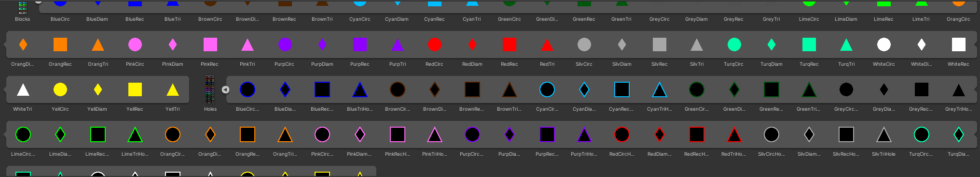980x177 pixels.
Task: Pick the RedCircH red-outlined circle
Action: (622, 134)
